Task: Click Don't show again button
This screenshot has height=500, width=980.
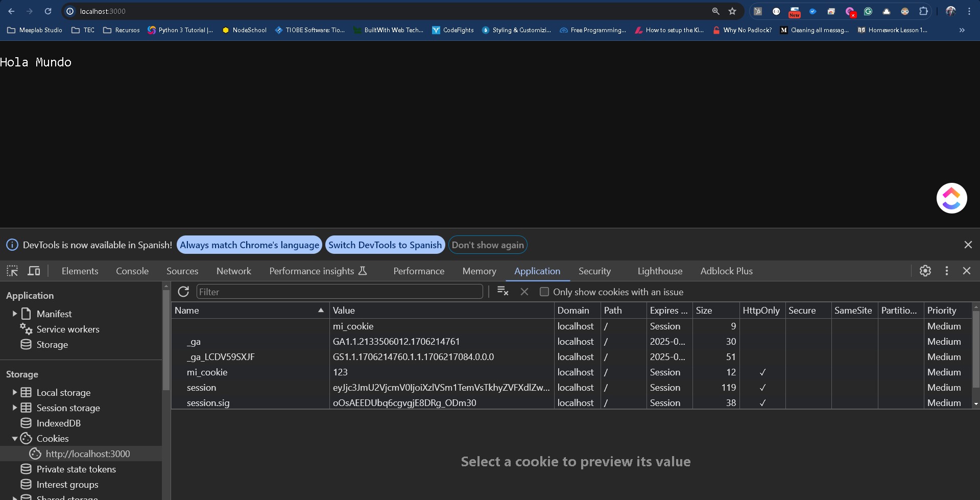Action: pyautogui.click(x=487, y=245)
